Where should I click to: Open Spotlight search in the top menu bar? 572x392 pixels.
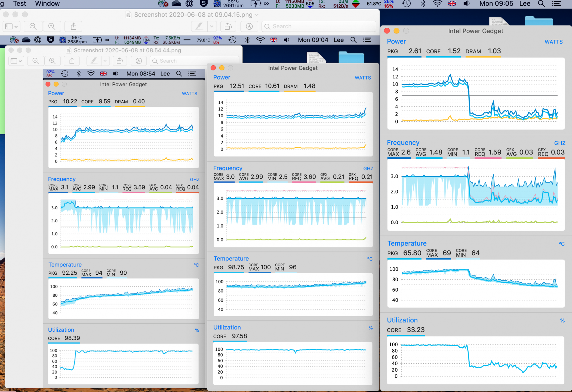[x=541, y=3]
